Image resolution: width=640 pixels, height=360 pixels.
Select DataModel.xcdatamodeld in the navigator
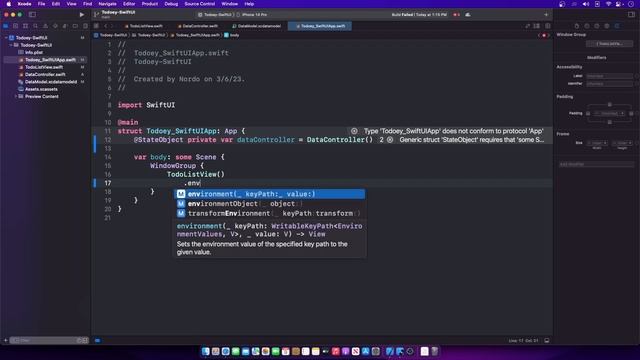tap(51, 82)
